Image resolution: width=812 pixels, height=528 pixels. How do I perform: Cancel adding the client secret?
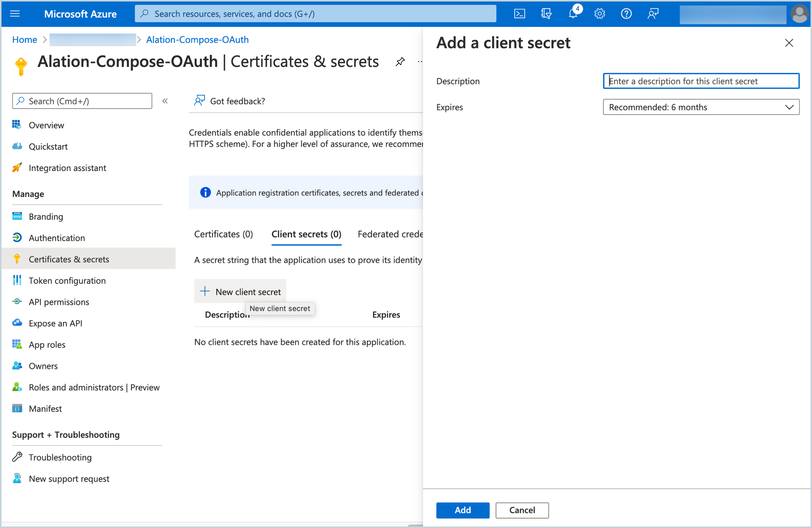(x=522, y=510)
